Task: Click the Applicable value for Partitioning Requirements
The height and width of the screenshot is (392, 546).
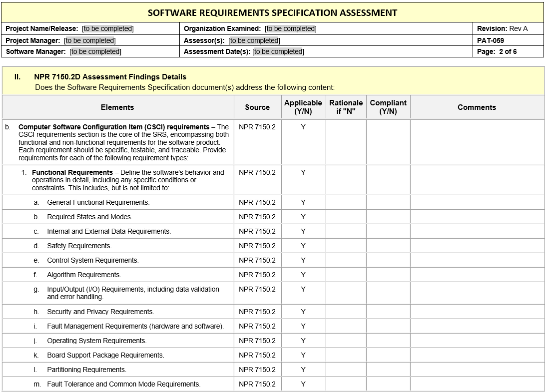Action: click(x=303, y=370)
